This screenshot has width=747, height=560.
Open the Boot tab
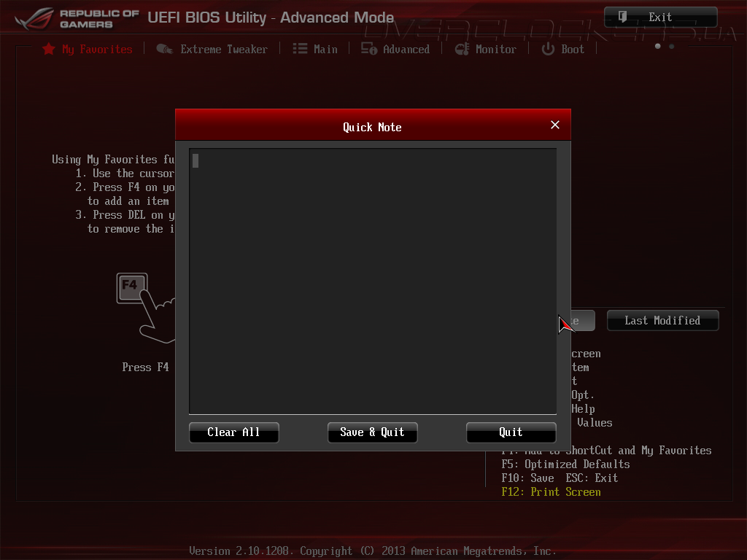click(563, 49)
